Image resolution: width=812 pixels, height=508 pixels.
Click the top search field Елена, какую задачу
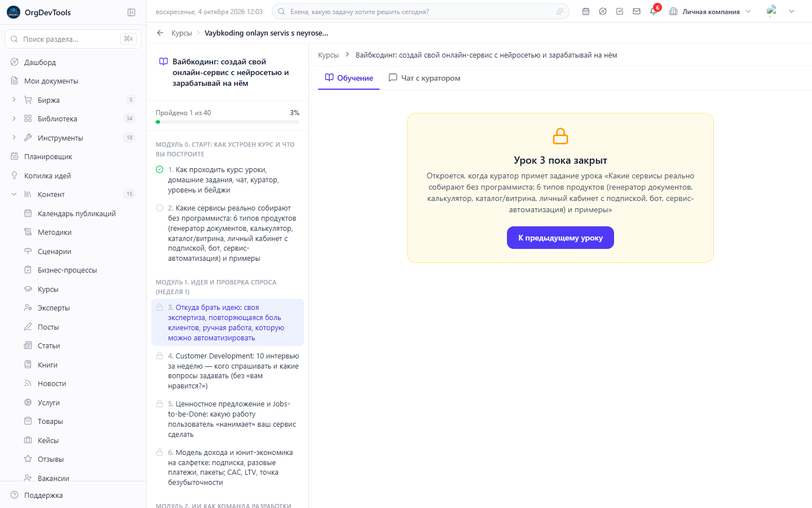click(x=420, y=11)
